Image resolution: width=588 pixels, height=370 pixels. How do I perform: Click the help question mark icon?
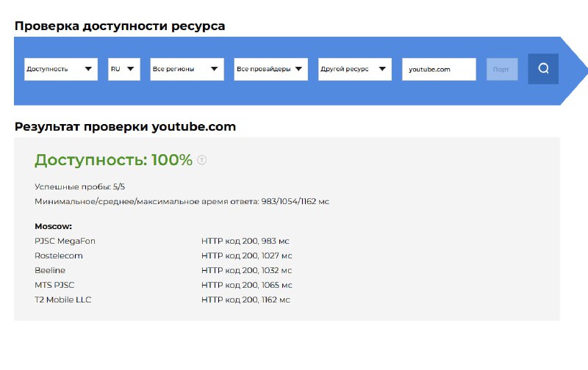pyautogui.click(x=201, y=160)
